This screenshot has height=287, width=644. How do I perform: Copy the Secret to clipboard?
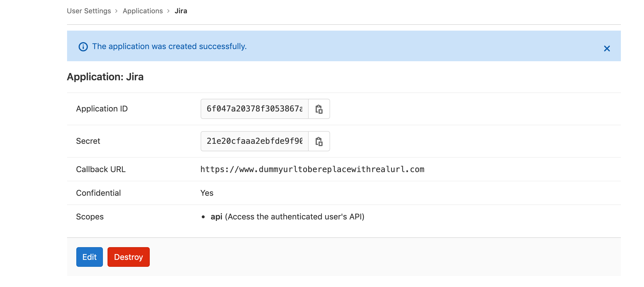[x=319, y=141]
